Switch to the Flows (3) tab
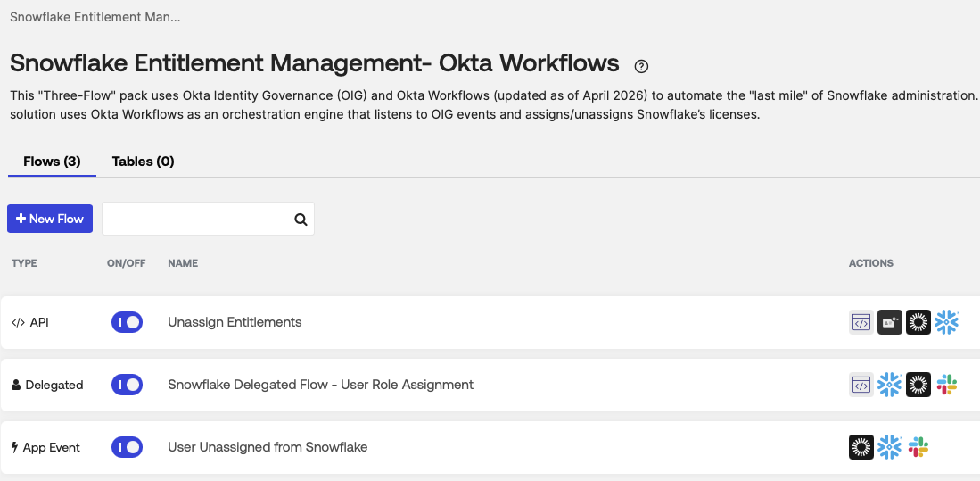The image size is (980, 481). (52, 162)
